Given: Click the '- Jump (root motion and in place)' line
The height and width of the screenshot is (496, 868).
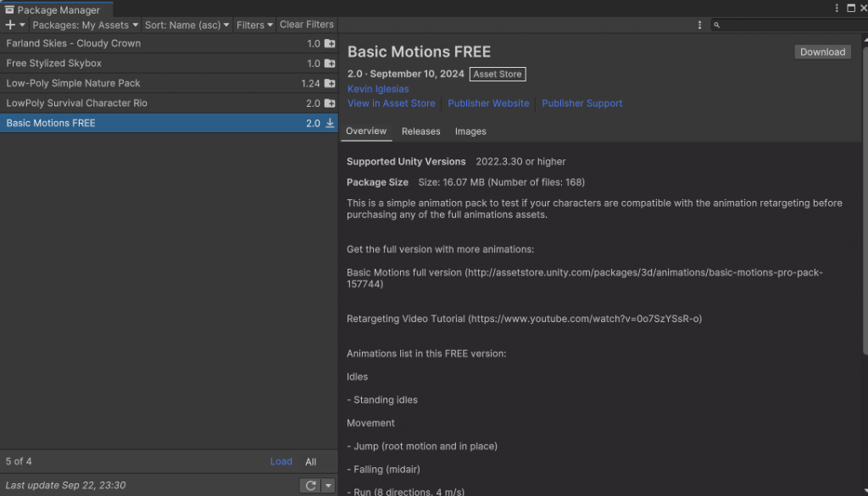Looking at the screenshot, I should click(x=422, y=446).
